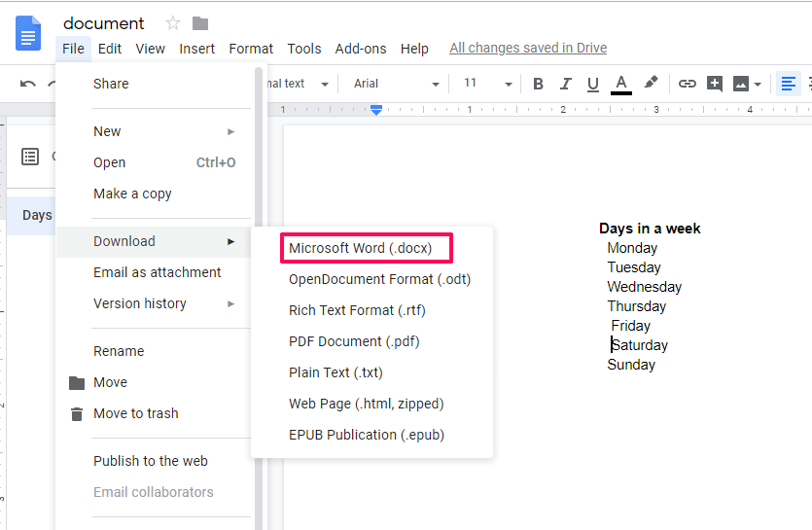Image resolution: width=812 pixels, height=530 pixels.
Task: Open the highlight color pen tool
Action: coord(651,82)
